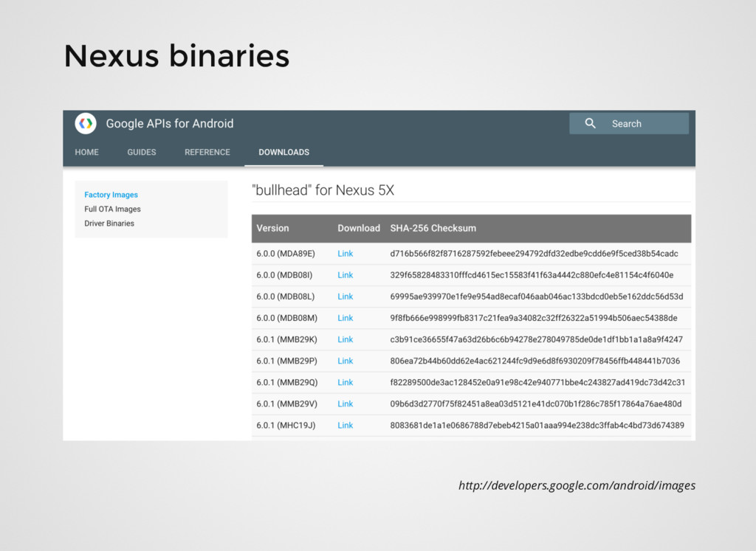Open Factory Images in sidebar
The image size is (756, 551).
click(111, 195)
